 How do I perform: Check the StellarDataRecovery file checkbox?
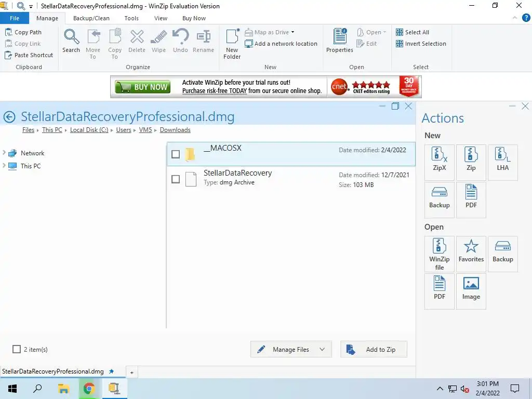pos(176,179)
